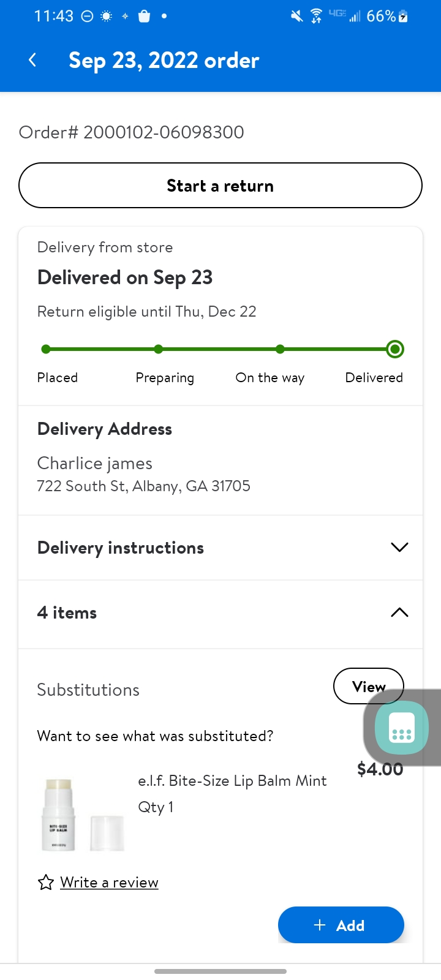
Task: Tap the Delivered progress marker
Action: pos(395,349)
